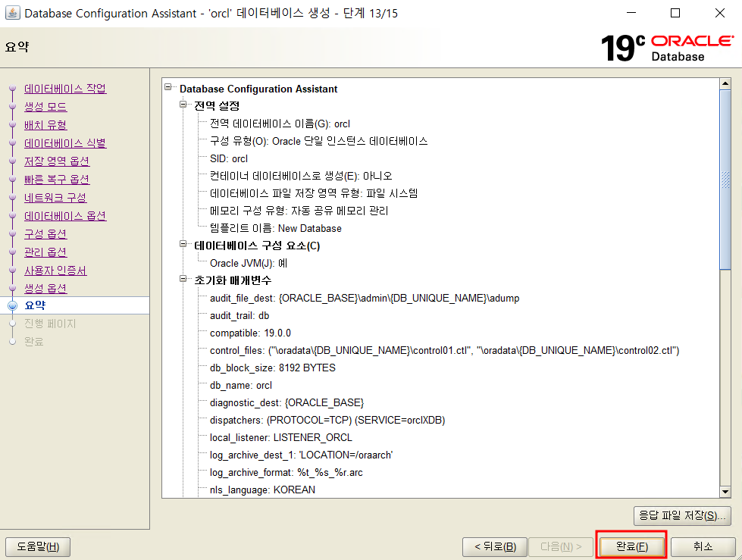
Task: Save response file with 응답 파일 저장(S) button
Action: click(682, 516)
